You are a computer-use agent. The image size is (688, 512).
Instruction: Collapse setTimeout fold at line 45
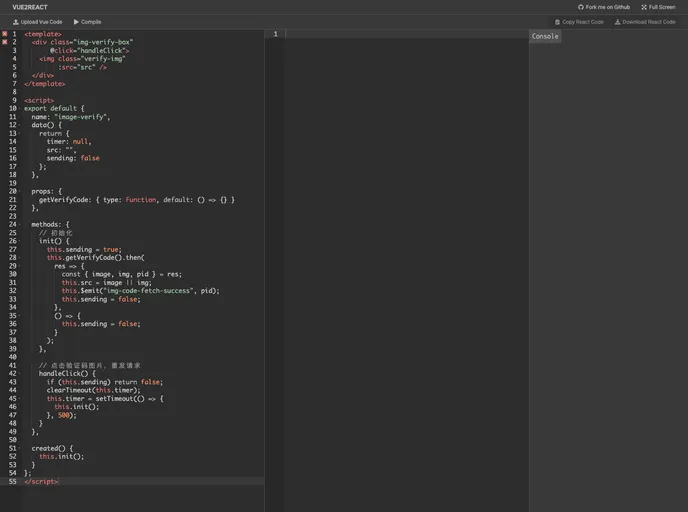tap(19, 399)
